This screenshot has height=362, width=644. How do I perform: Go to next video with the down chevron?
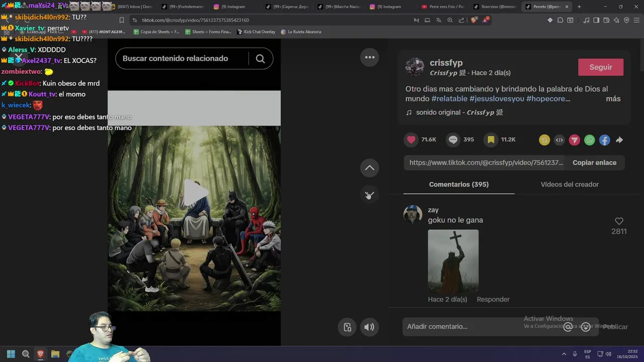coord(370,195)
